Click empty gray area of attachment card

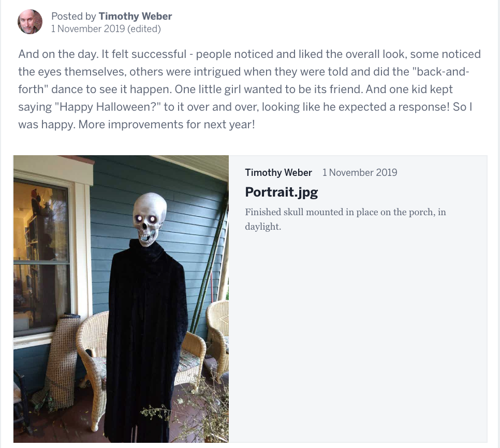(x=357, y=335)
